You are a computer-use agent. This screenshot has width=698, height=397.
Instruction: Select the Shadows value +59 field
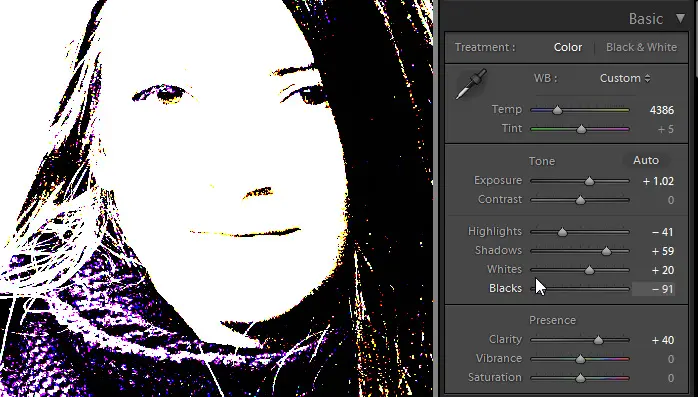(662, 251)
